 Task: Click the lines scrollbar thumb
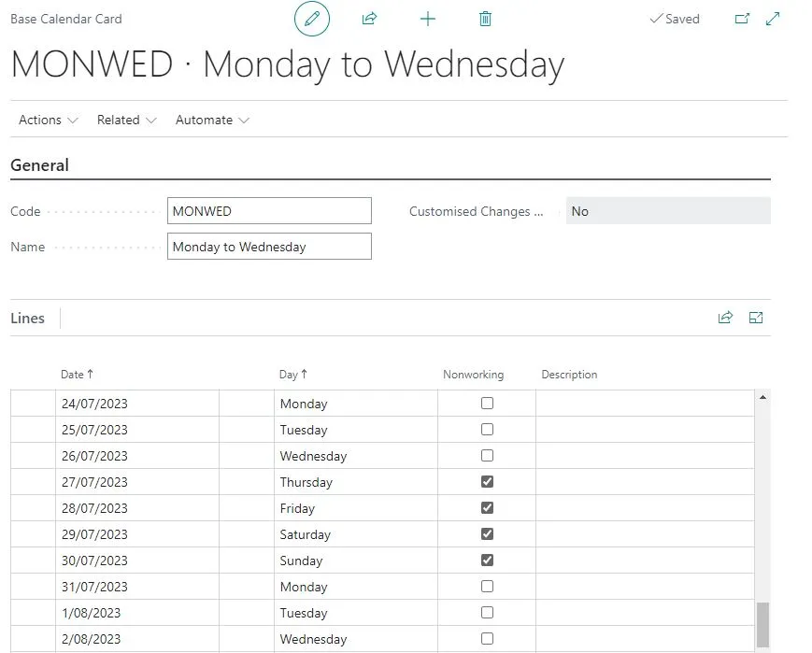762,625
